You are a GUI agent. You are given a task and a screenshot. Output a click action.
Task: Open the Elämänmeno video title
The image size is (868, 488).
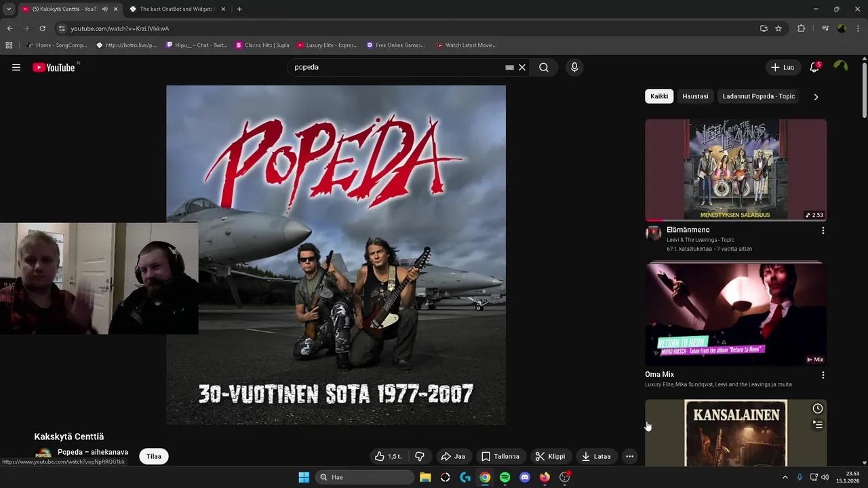coord(688,230)
